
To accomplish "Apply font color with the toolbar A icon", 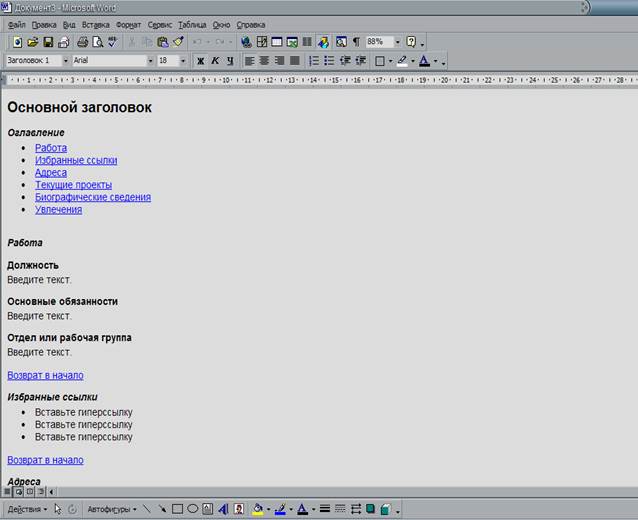I will click(424, 61).
